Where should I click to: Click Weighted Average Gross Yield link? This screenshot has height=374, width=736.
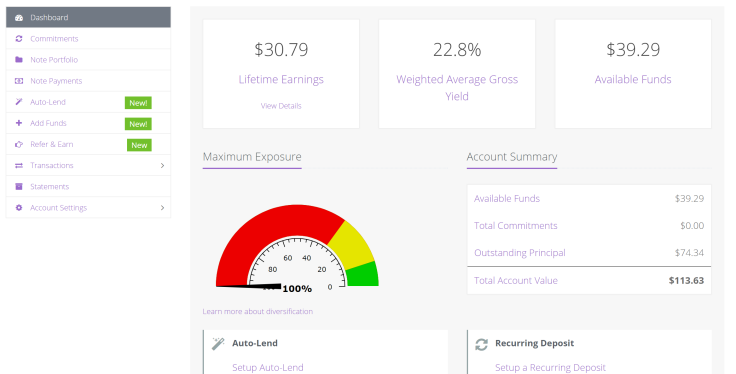(x=457, y=88)
